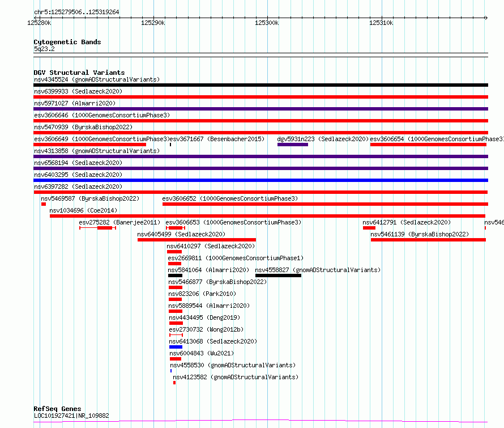Click esv3606646 1000GenomesConsortiumPhase3 label
504x428 pixels.
tap(102, 115)
